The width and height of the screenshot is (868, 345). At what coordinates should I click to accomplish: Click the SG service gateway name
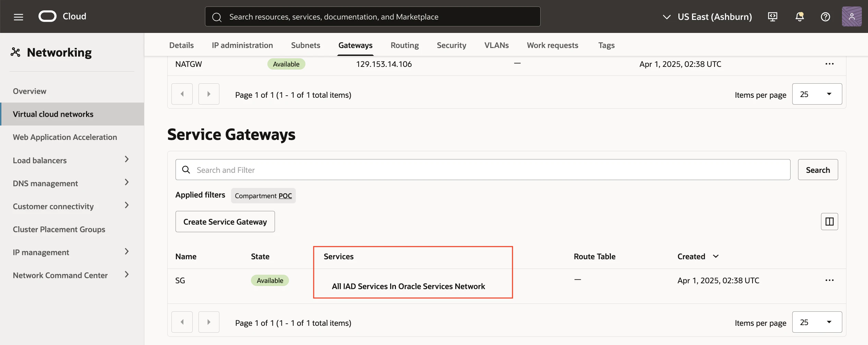click(180, 281)
